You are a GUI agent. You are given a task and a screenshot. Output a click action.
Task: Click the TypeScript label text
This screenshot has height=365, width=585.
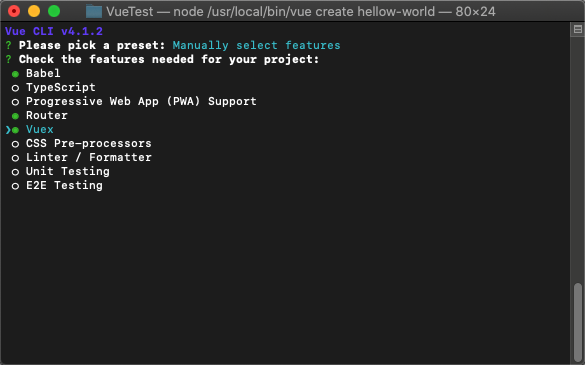click(x=60, y=88)
